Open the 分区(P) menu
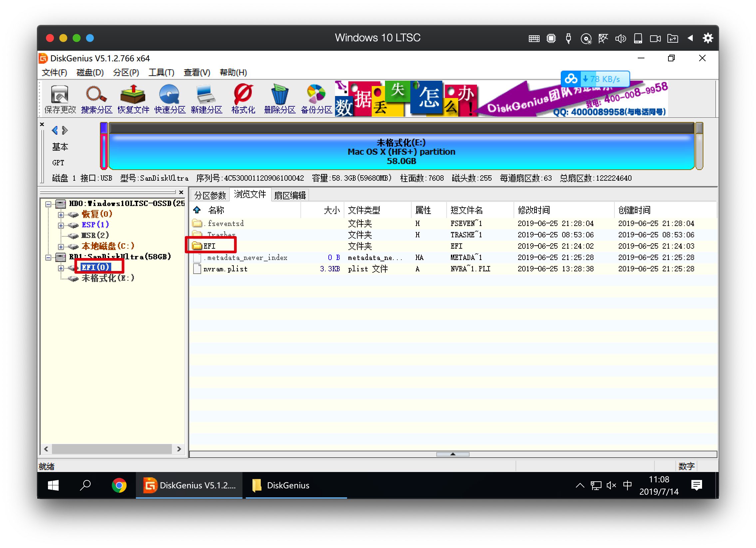Screen dimensions: 756x548 coord(126,72)
